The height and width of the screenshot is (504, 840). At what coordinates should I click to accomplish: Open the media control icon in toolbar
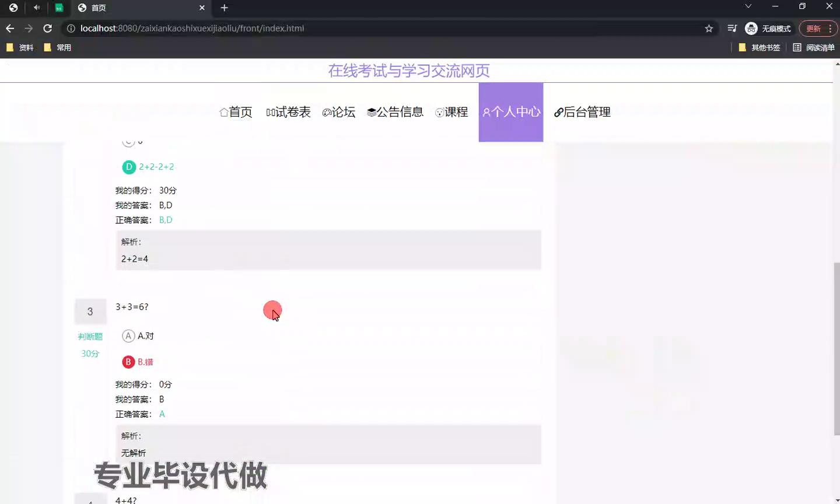[x=732, y=28]
